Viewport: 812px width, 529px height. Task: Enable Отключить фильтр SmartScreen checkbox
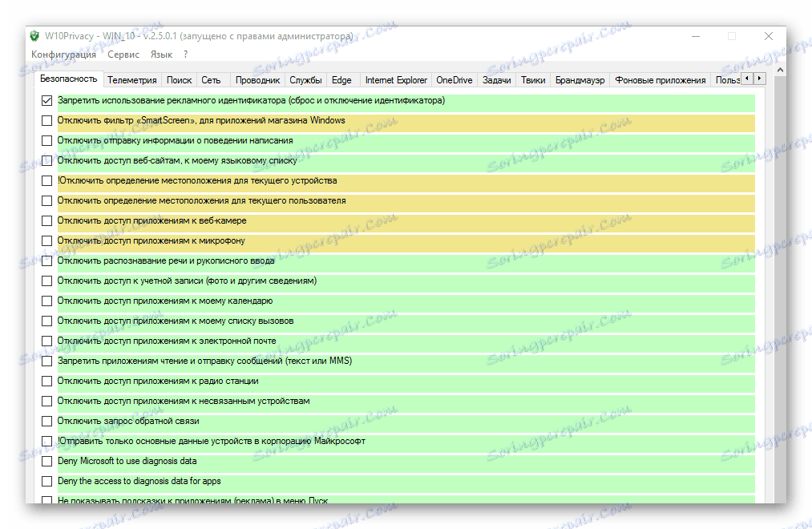click(47, 120)
